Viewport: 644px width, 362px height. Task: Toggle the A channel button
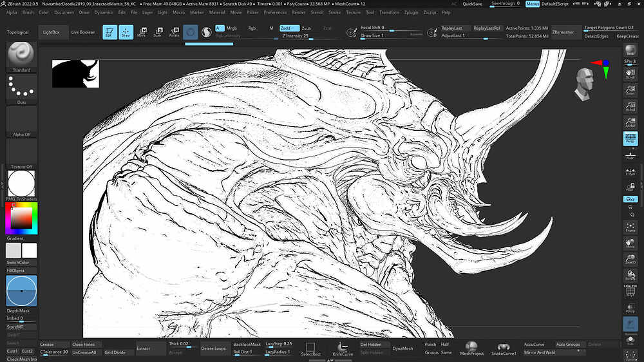220,28
